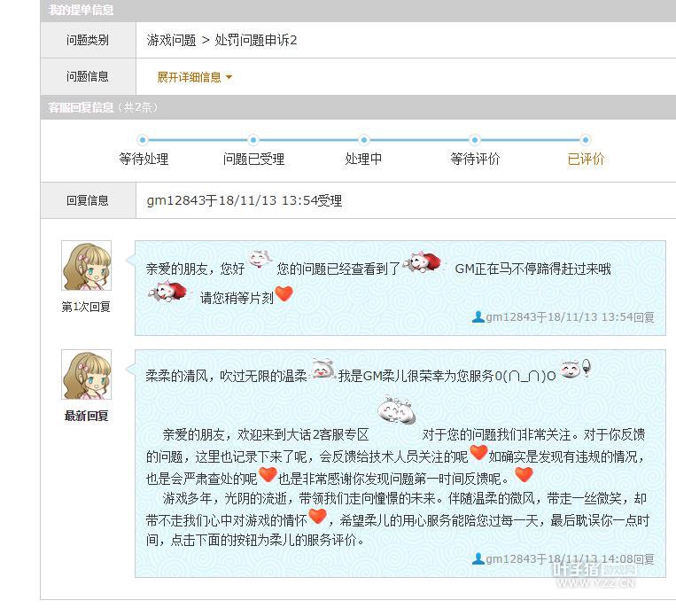676x616 pixels.
Task: Click the 等待处理 status label
Action: tap(144, 159)
